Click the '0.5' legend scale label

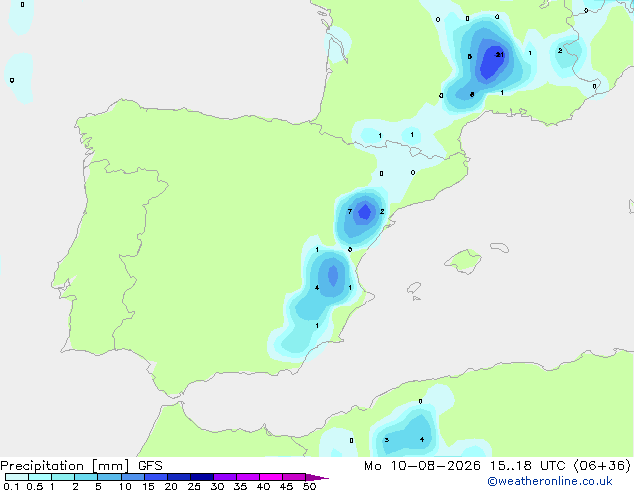coord(35,486)
